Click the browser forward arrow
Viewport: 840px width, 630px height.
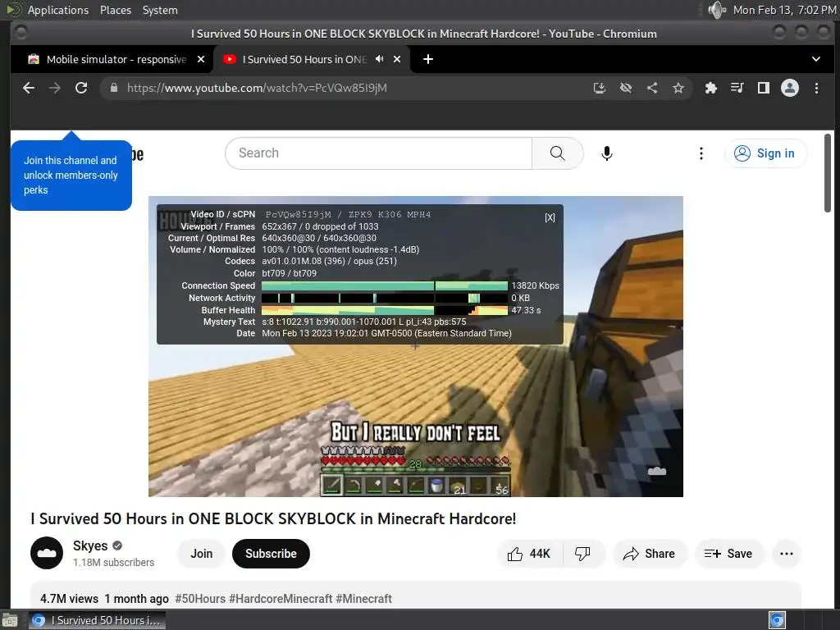pos(55,88)
